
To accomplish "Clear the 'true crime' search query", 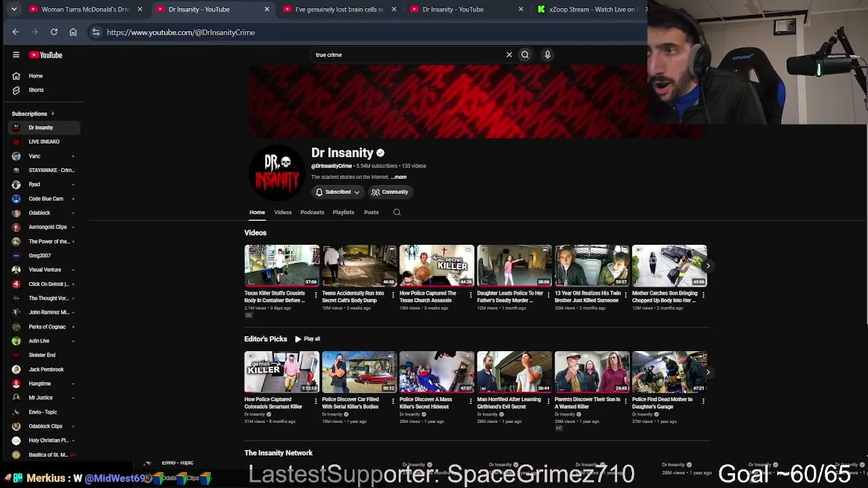I will pyautogui.click(x=509, y=55).
